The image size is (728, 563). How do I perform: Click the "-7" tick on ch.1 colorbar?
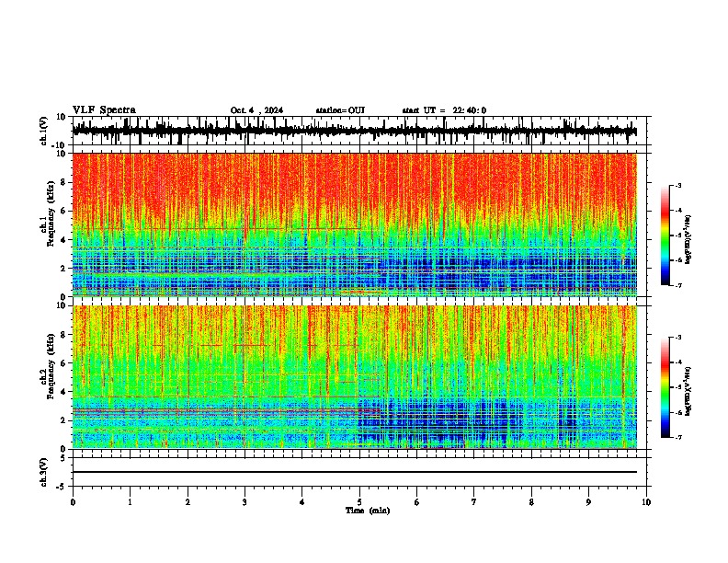[x=678, y=285]
